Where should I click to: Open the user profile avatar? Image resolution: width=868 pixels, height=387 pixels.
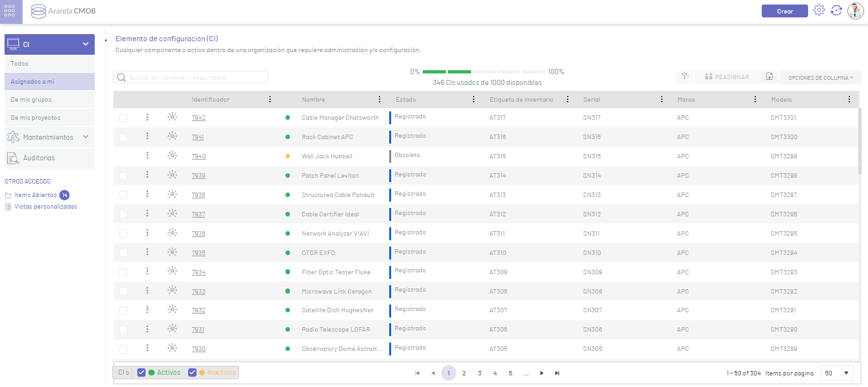pyautogui.click(x=855, y=11)
